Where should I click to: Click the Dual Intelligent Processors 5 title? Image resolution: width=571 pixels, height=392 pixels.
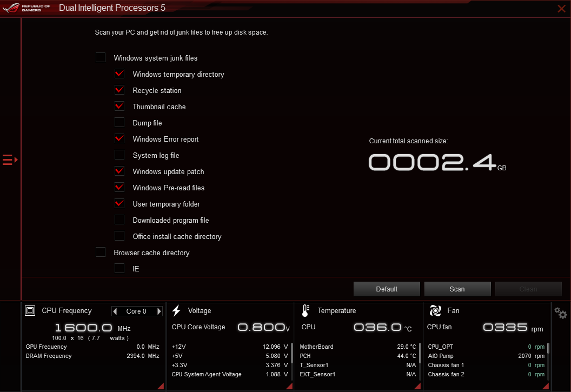click(x=112, y=8)
